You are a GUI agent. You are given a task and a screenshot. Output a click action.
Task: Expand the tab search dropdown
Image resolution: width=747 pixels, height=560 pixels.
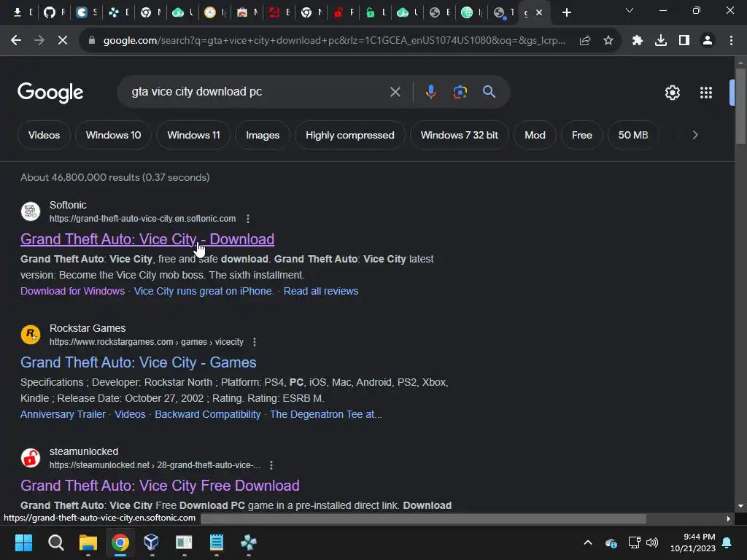(630, 10)
